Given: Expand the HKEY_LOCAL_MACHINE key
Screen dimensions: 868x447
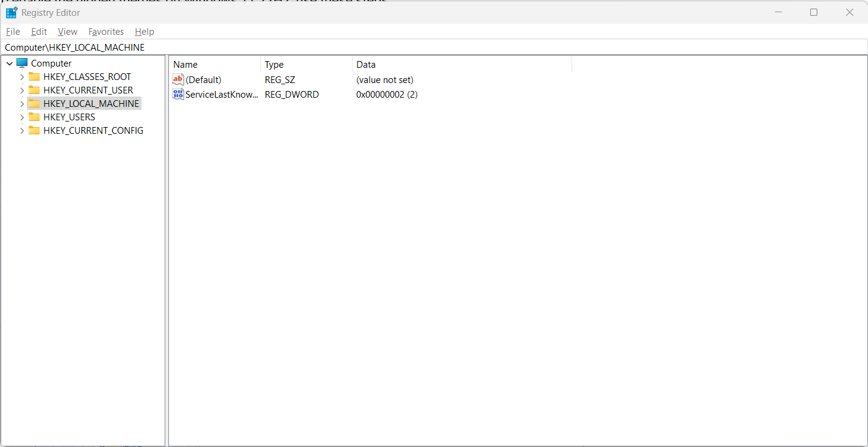Looking at the screenshot, I should pyautogui.click(x=22, y=104).
